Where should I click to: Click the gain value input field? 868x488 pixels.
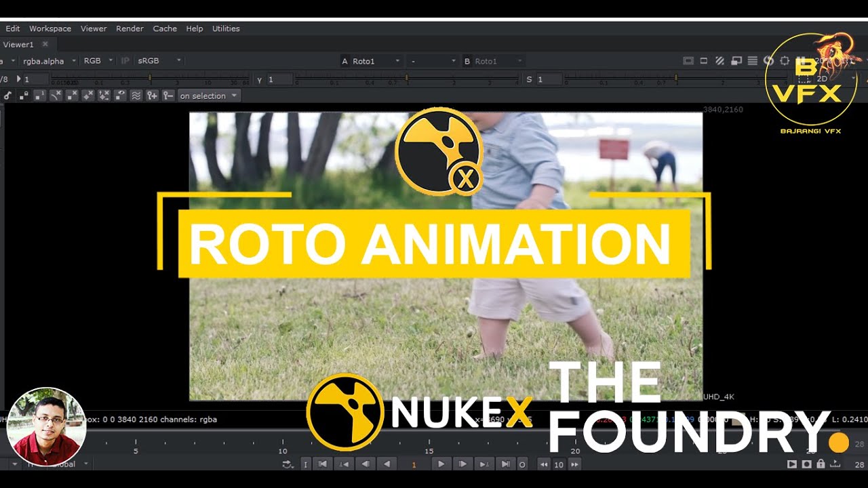[35, 79]
